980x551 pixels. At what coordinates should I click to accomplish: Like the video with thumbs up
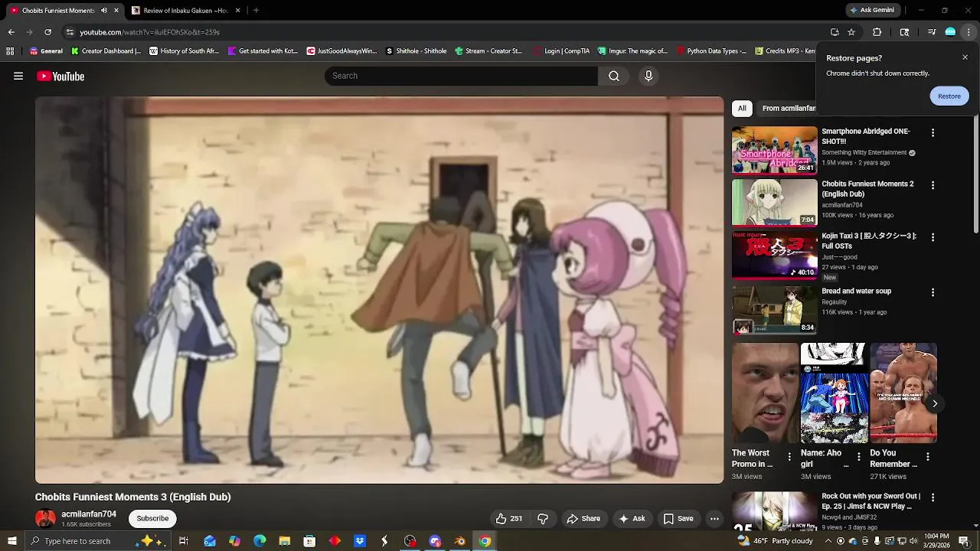(509, 519)
